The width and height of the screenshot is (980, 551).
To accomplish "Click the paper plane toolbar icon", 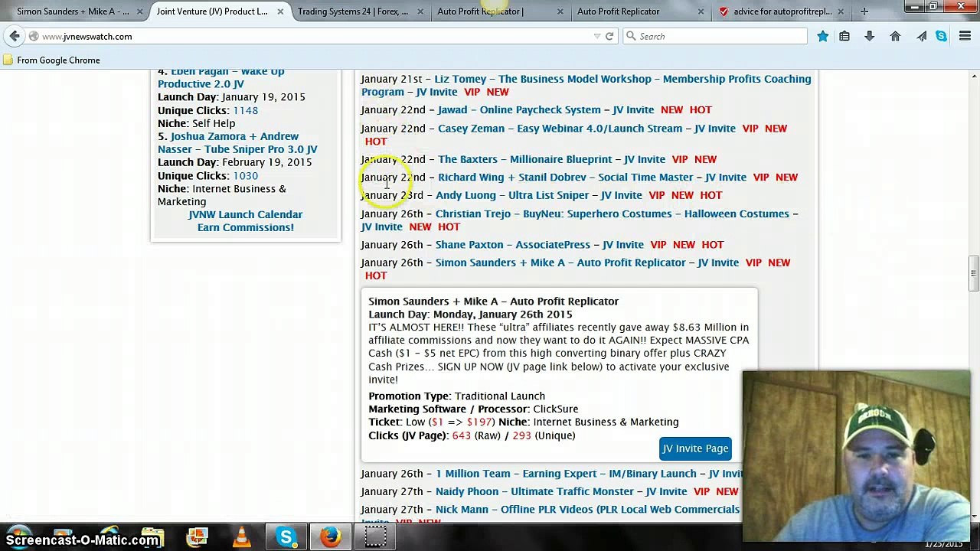I will tap(921, 36).
